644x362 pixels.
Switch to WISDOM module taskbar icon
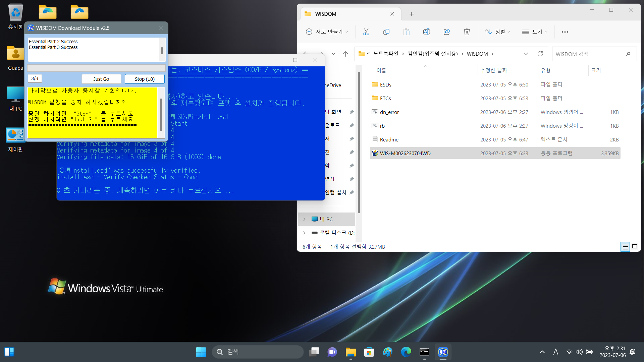click(x=443, y=352)
